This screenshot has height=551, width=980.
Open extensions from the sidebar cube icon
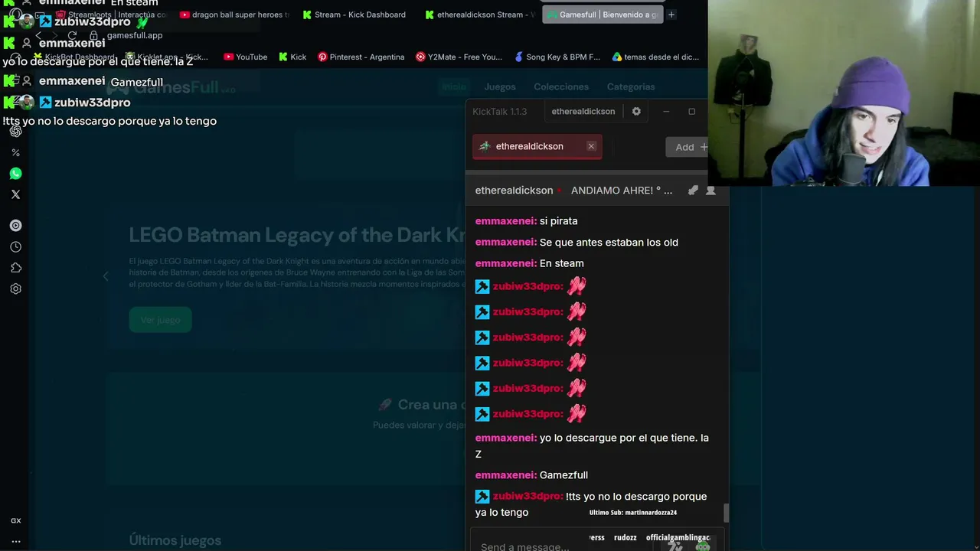(x=15, y=268)
